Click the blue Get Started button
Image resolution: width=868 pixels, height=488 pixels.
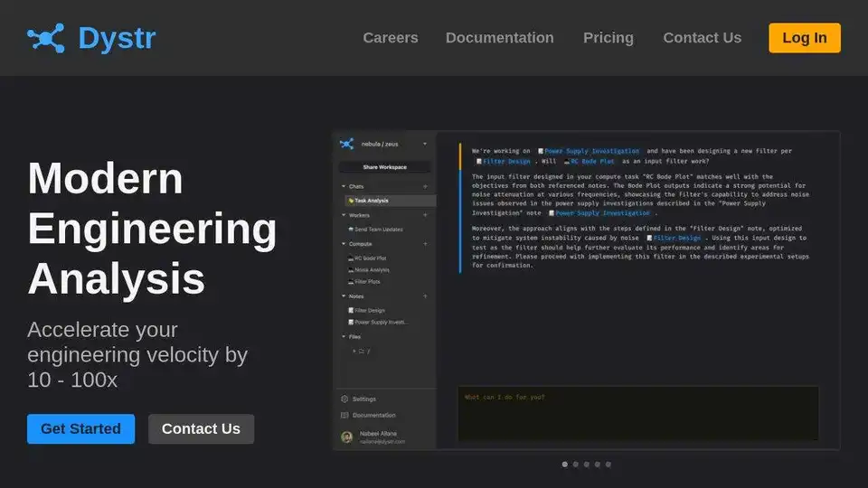coord(80,428)
